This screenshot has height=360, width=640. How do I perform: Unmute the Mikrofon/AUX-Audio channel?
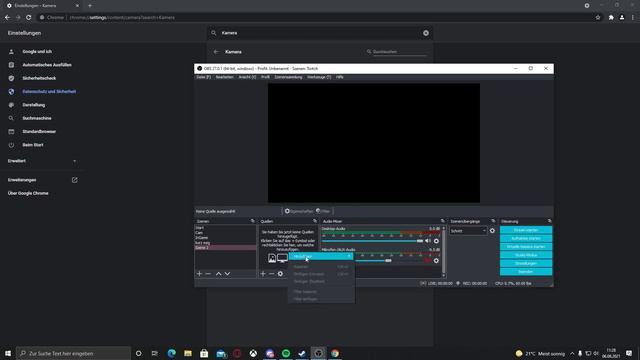pos(427,260)
